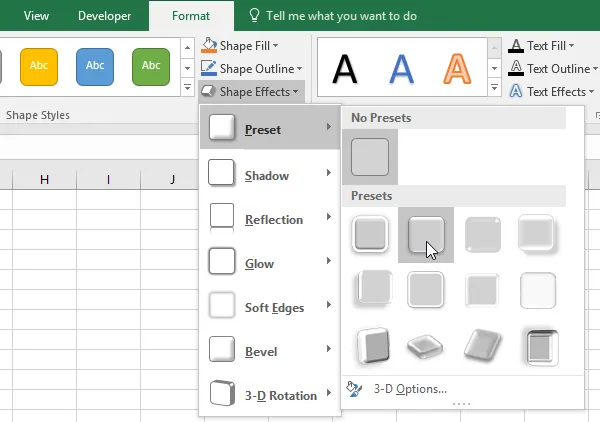The width and height of the screenshot is (600, 422).
Task: Open the Soft Edges submenu
Action: pos(270,306)
